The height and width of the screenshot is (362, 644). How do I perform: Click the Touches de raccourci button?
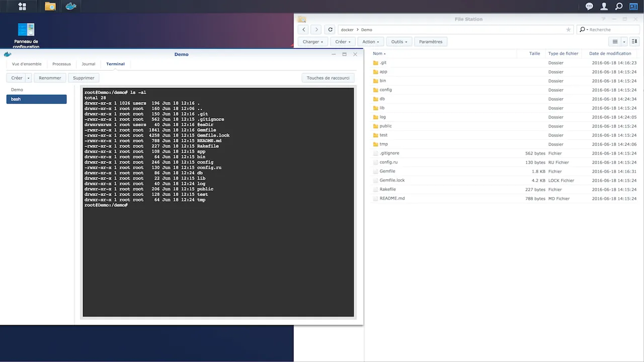pyautogui.click(x=328, y=78)
